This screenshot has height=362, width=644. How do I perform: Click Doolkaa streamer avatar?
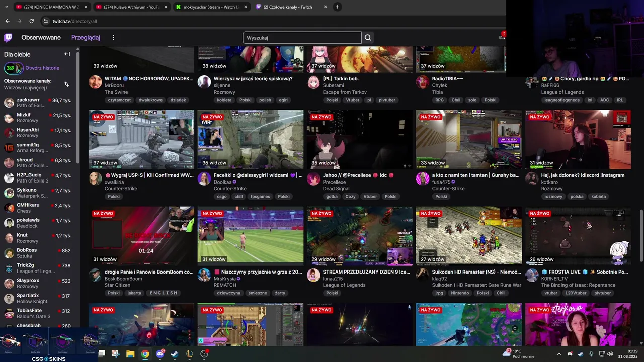tap(204, 178)
